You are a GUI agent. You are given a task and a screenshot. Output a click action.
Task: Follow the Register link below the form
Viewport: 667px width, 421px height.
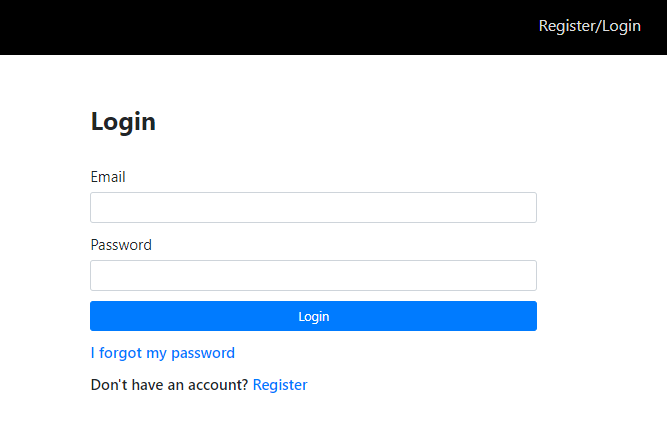[x=280, y=385]
